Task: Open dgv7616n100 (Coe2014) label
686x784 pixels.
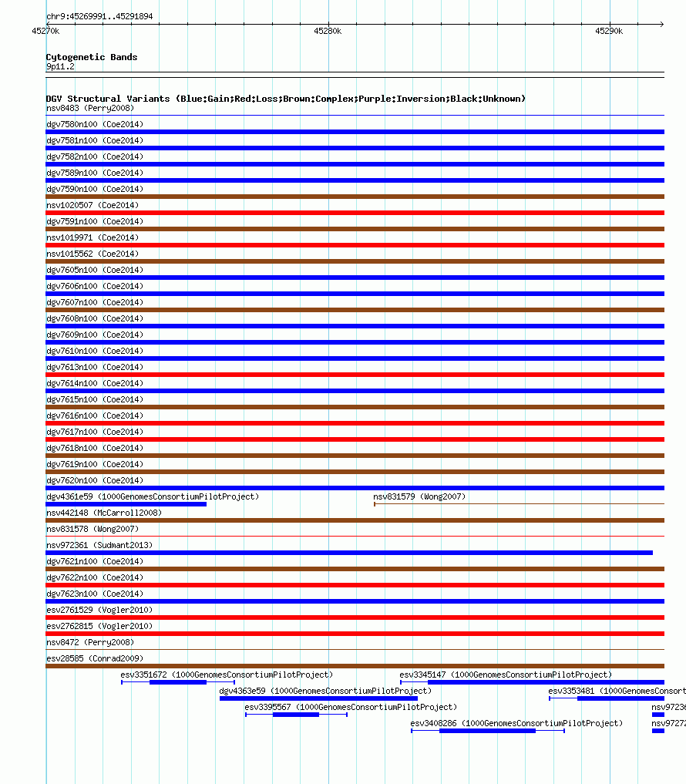Action: [95, 416]
